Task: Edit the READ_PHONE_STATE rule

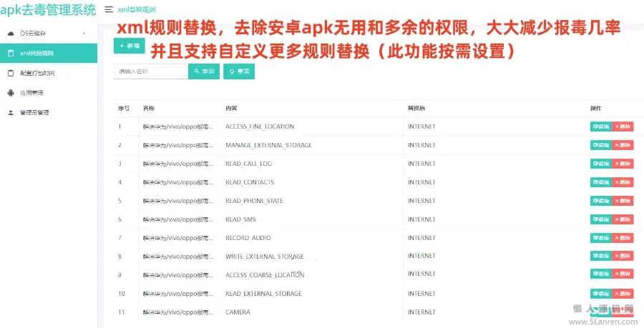Action: [x=601, y=201]
